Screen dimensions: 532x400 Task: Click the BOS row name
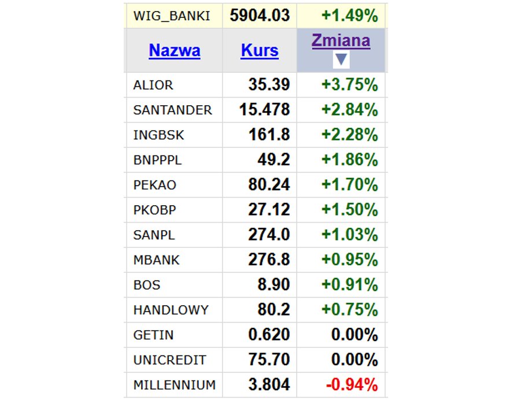146,285
